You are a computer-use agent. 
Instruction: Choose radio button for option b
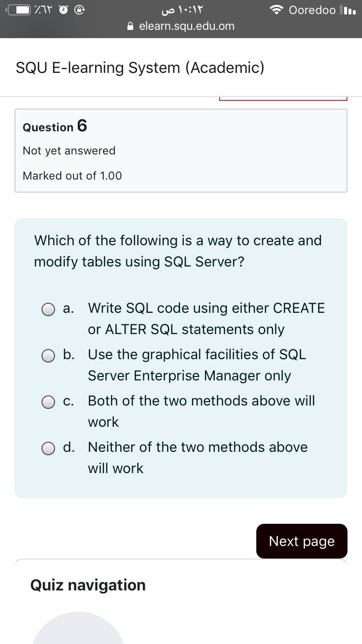click(48, 356)
